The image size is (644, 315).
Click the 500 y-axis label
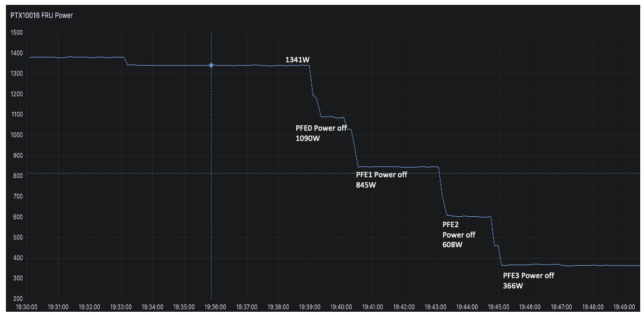(x=18, y=237)
